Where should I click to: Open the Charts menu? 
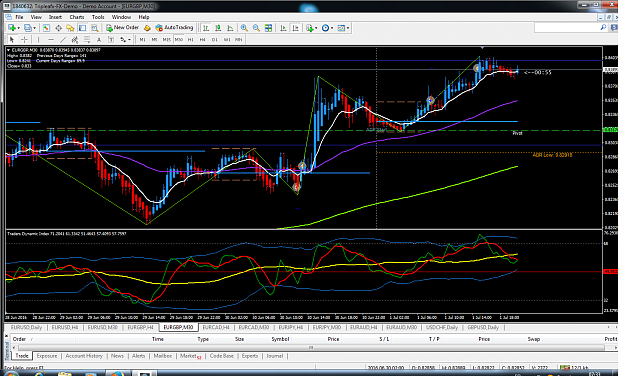coord(77,17)
